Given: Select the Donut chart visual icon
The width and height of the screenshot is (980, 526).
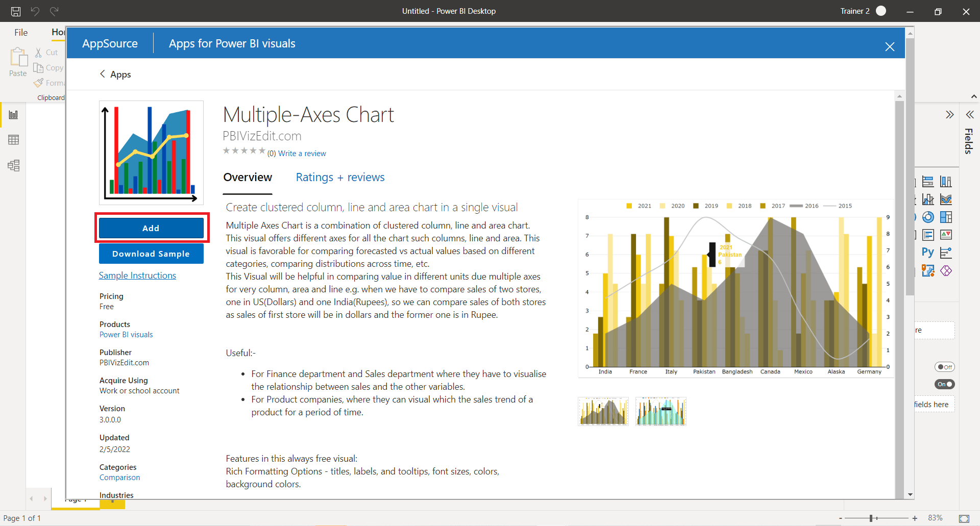Looking at the screenshot, I should pyautogui.click(x=928, y=217).
